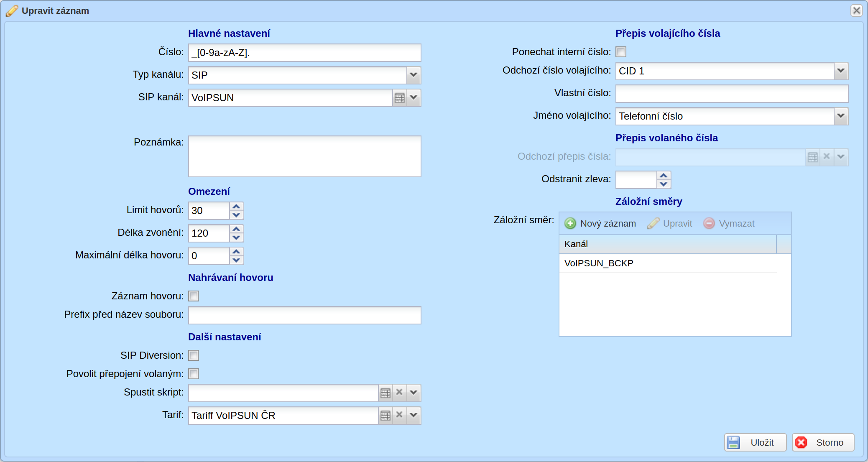This screenshot has height=462, width=868.
Task: Enable Záznam hovoru checkbox
Action: click(x=194, y=296)
